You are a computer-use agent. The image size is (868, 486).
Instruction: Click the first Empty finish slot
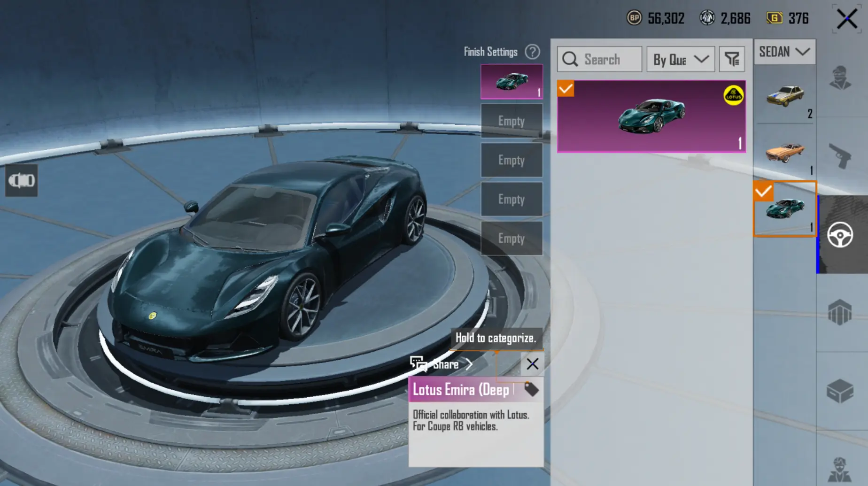pyautogui.click(x=511, y=121)
